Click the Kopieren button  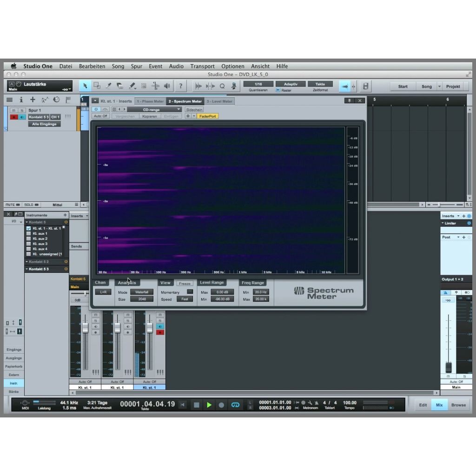click(150, 116)
